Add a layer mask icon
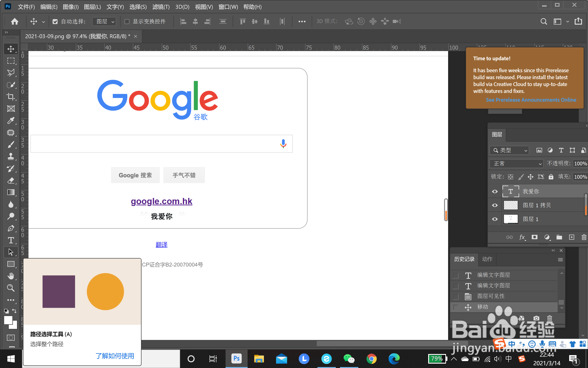The image size is (588, 368). click(x=534, y=237)
